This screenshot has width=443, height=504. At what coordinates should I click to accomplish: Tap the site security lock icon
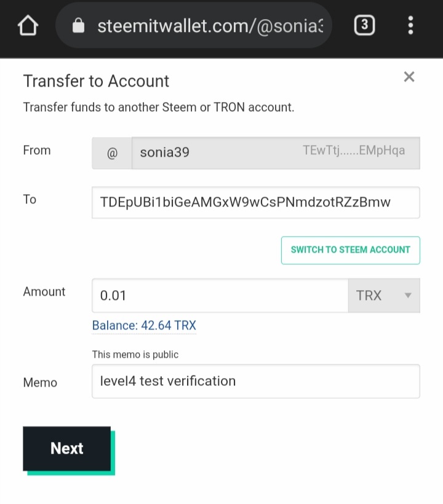point(78,26)
